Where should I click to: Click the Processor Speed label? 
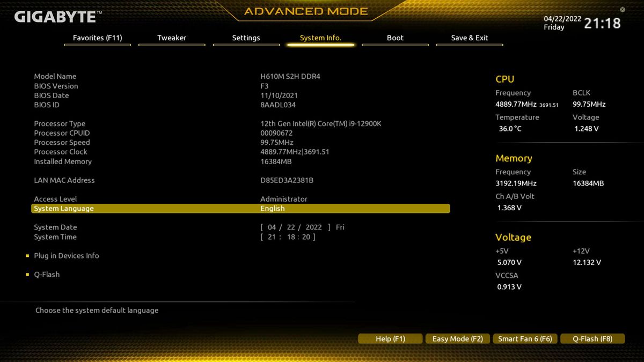click(x=62, y=143)
